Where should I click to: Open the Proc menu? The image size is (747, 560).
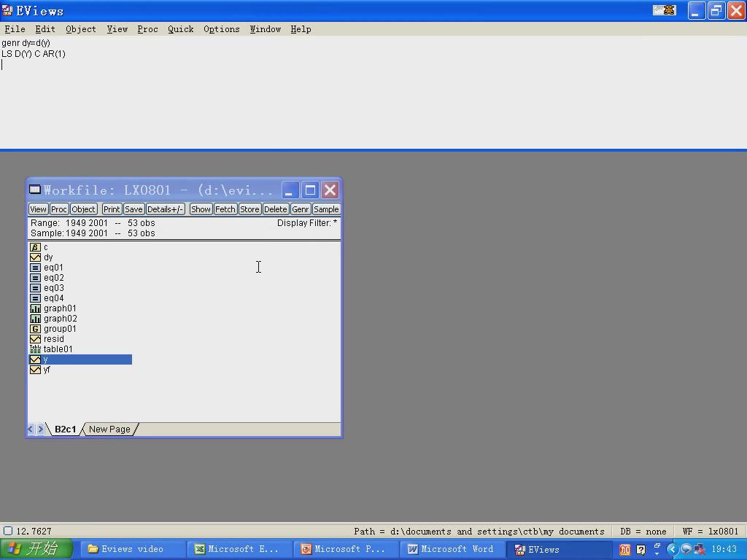(147, 29)
